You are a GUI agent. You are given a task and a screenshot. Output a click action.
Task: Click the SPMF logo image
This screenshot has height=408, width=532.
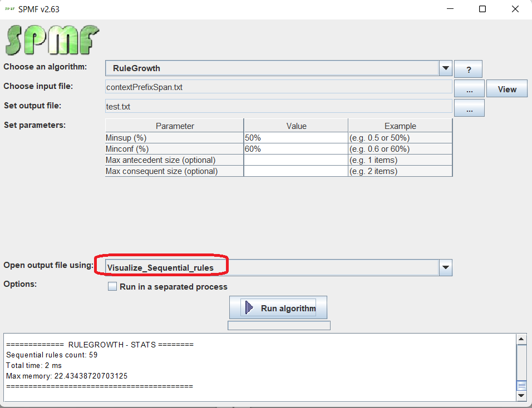53,40
